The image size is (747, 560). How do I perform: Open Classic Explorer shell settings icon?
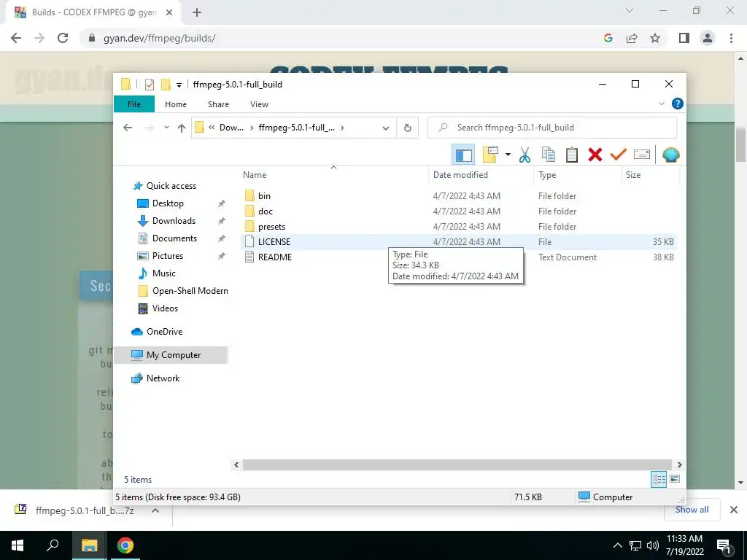(x=671, y=155)
